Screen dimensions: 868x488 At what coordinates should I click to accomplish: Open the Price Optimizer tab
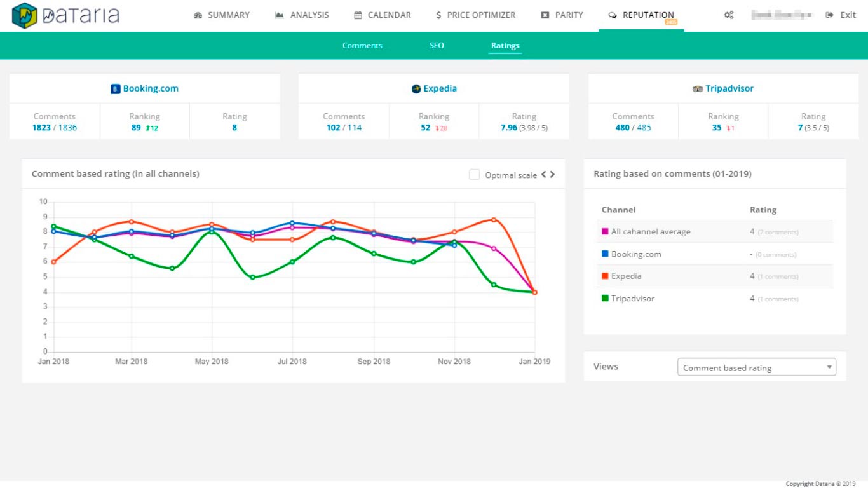pos(476,15)
